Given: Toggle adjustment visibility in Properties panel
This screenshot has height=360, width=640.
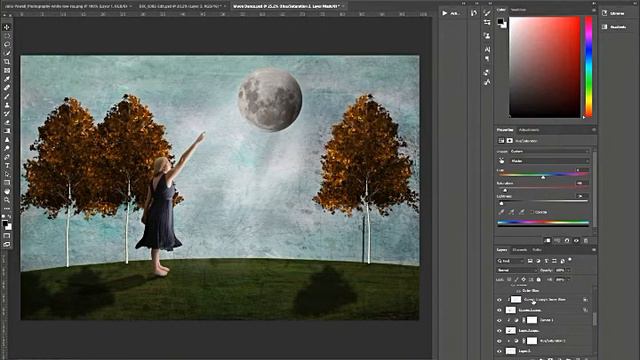Looking at the screenshot, I should [576, 240].
